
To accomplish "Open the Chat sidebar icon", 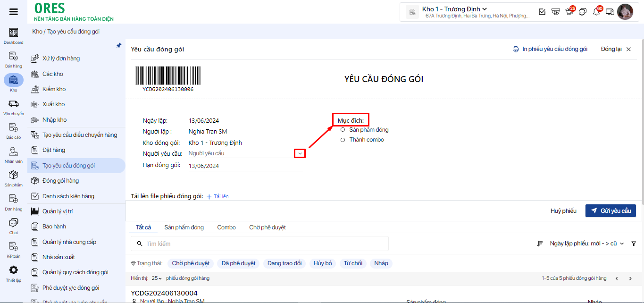I will tap(14, 223).
